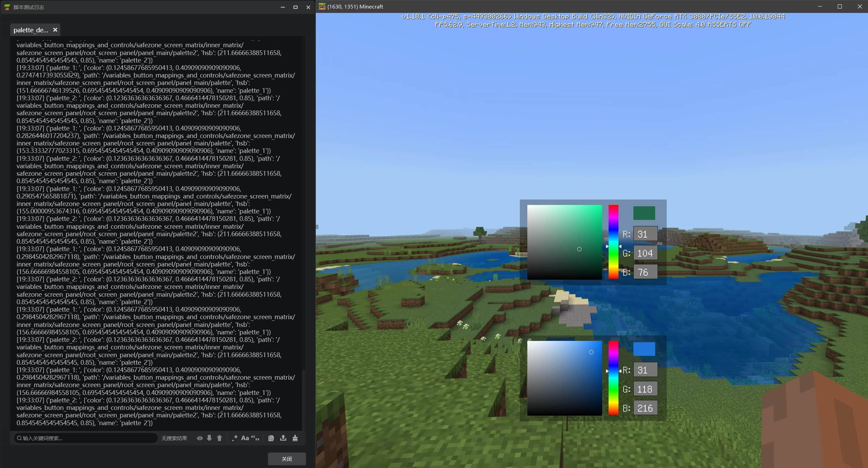868x468 pixels.
Task: Copy log contents with the copy icon
Action: tap(271, 438)
